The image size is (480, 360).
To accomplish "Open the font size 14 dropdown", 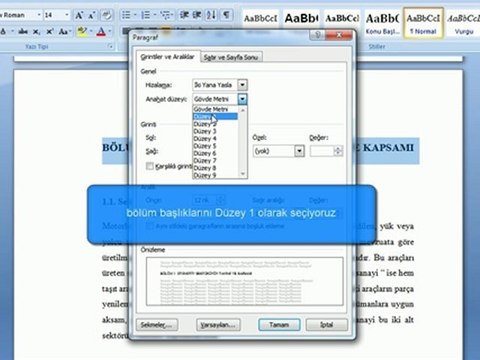I will (67, 15).
